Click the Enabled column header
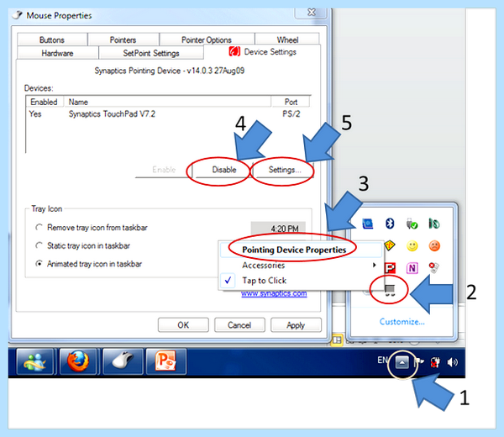Image resolution: width=504 pixels, height=437 pixels. coord(45,102)
